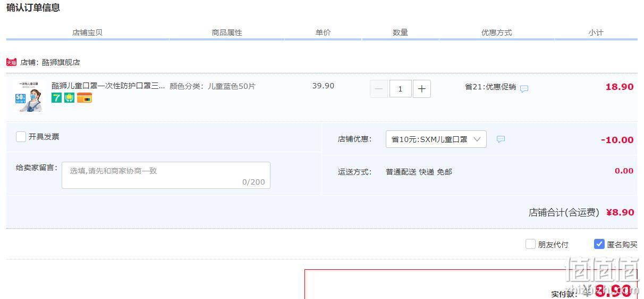This screenshot has width=644, height=299.
Task: Click the 颜色分类：儿童蓝色50片 attribute text
Action: 213,86
